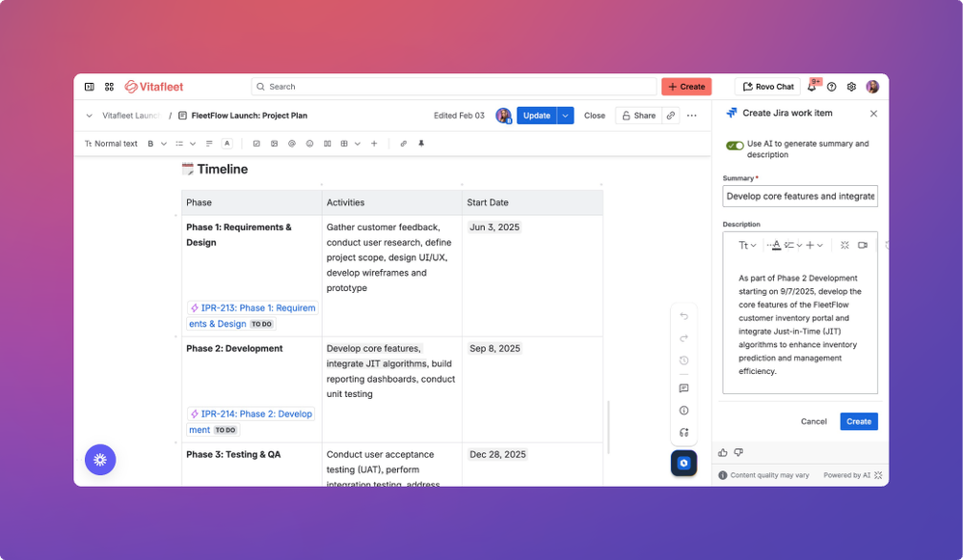The width and height of the screenshot is (963, 560).
Task: Expand the Vitafleet Launch breadcrumb chevron
Action: click(x=88, y=115)
